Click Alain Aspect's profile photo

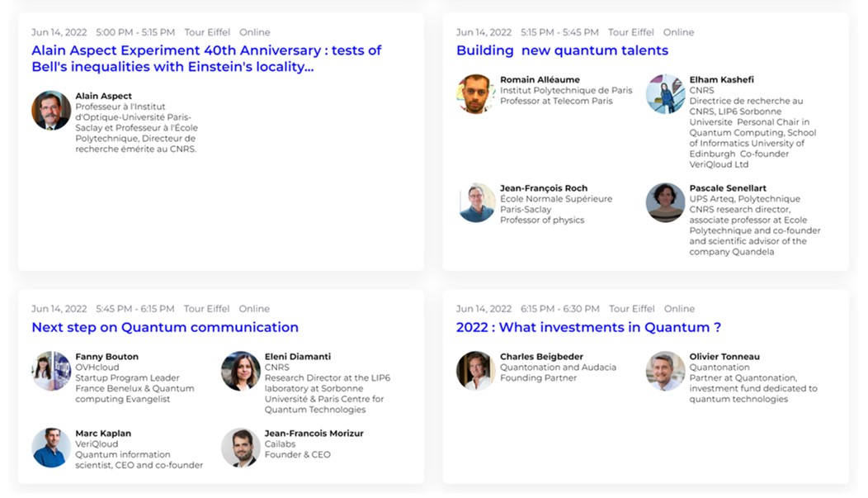(x=51, y=110)
